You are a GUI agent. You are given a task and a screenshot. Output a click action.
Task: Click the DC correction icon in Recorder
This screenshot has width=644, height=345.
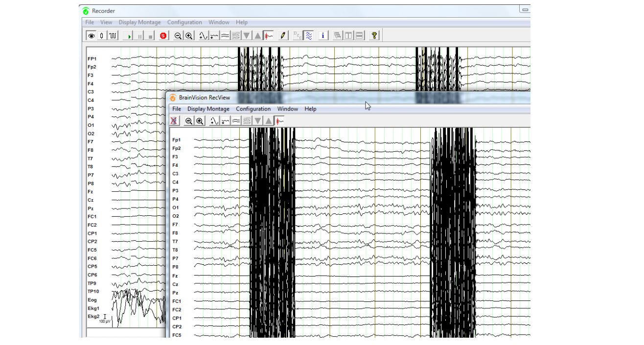pos(298,36)
